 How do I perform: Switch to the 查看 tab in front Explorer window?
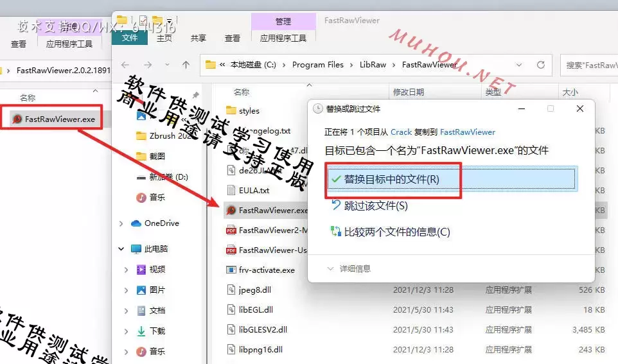pos(232,38)
